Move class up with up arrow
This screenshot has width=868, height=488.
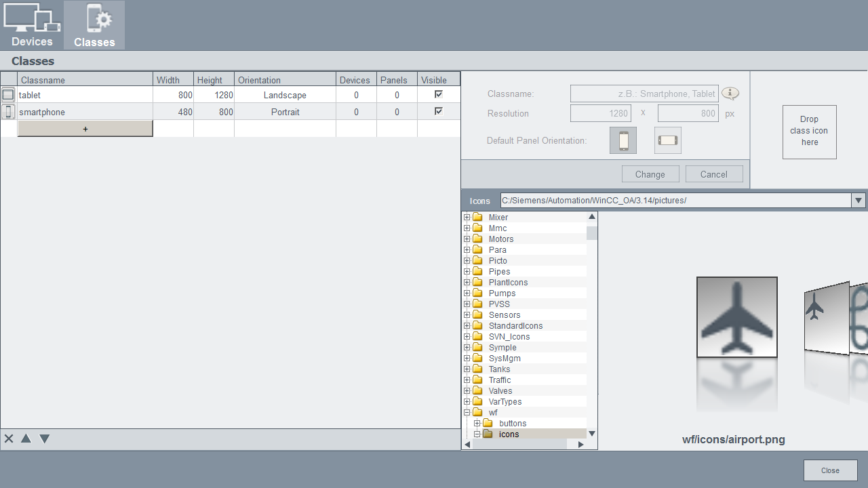click(x=26, y=439)
